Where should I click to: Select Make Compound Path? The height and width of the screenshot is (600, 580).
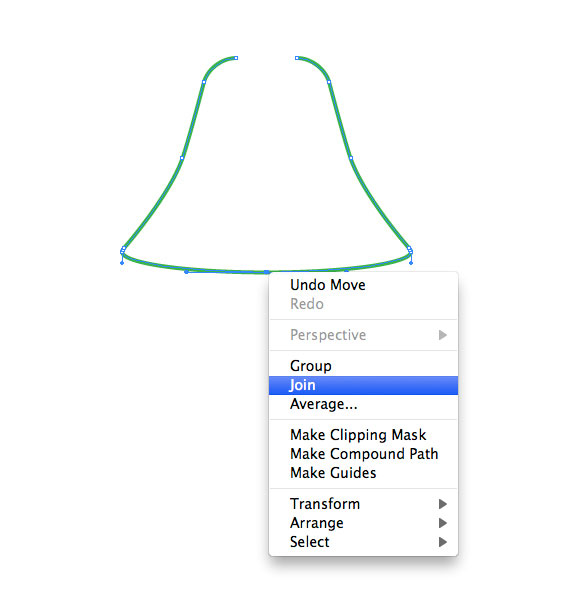(363, 454)
